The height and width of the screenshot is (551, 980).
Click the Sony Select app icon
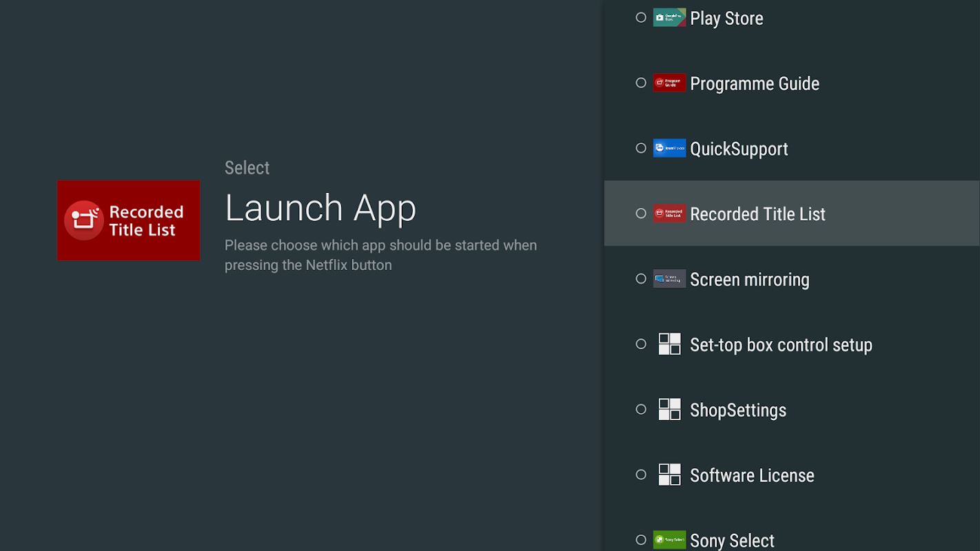click(669, 540)
